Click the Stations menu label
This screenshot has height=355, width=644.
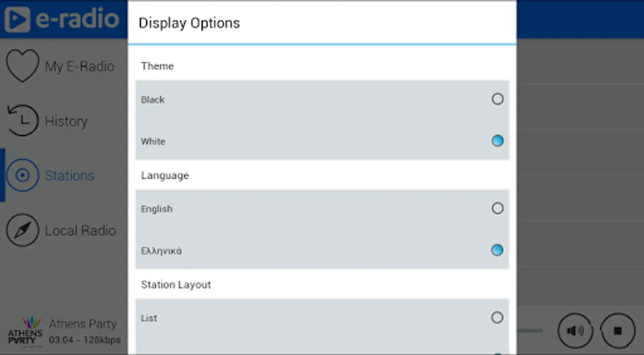pyautogui.click(x=69, y=176)
